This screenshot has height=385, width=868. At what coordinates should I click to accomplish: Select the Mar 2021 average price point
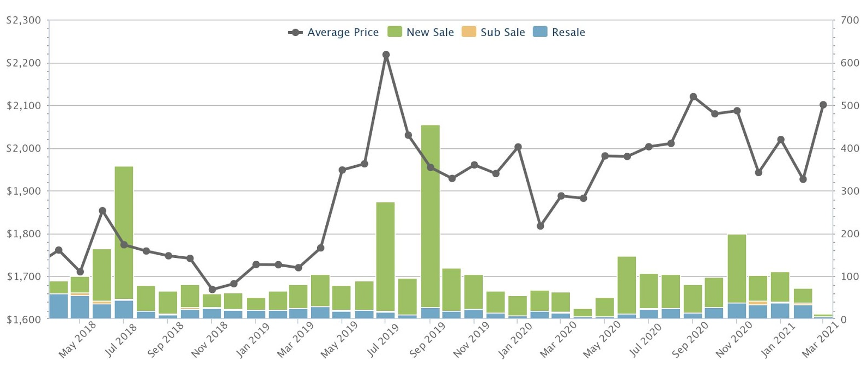coord(823,105)
